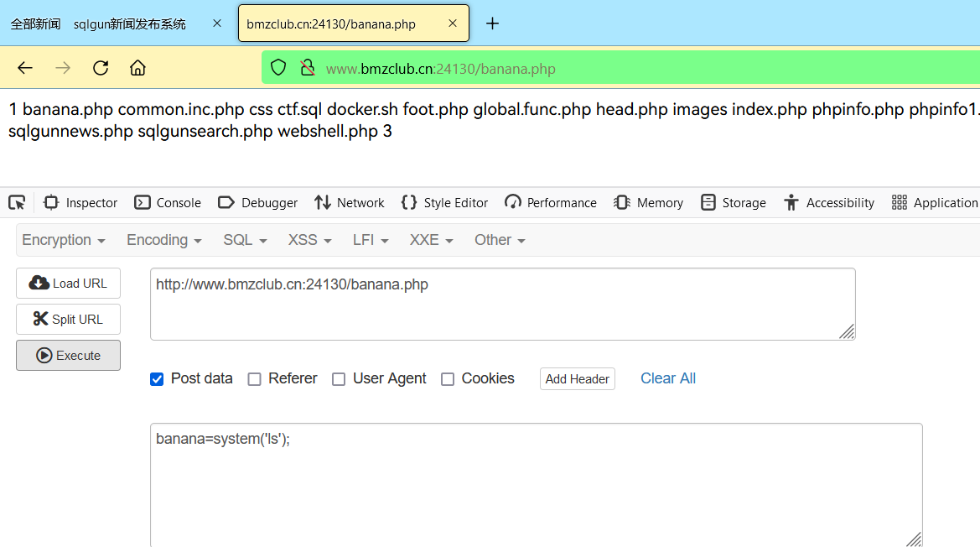
Task: Enable the User Agent checkbox
Action: point(339,379)
